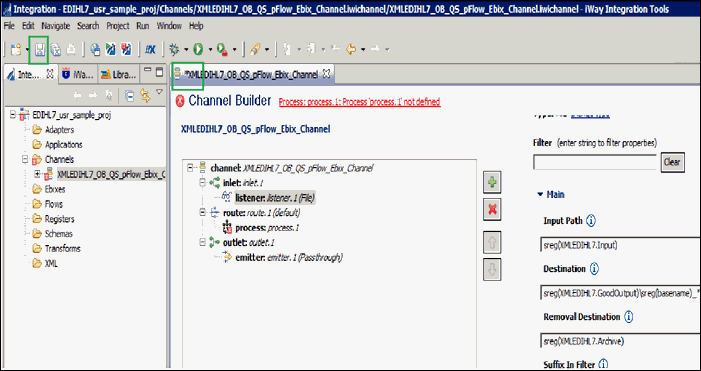Viewport: 701px width, 371px height.
Task: Select the Adapters folder
Action: coord(59,130)
